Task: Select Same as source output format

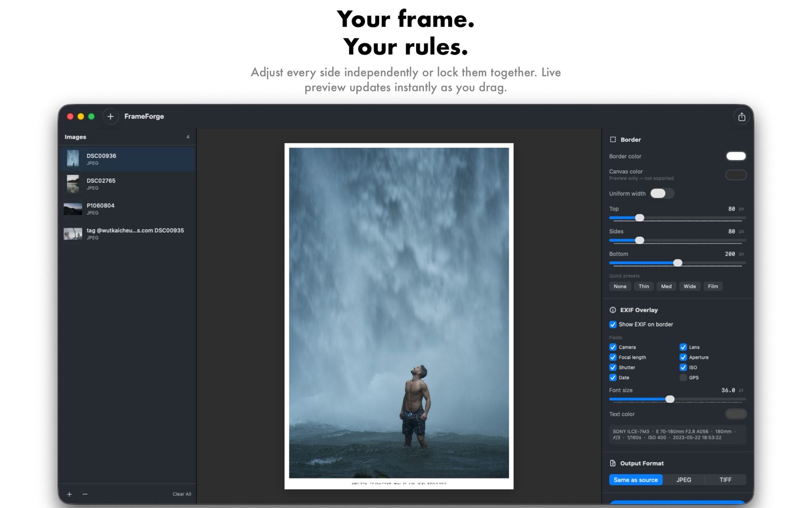Action: click(x=636, y=480)
